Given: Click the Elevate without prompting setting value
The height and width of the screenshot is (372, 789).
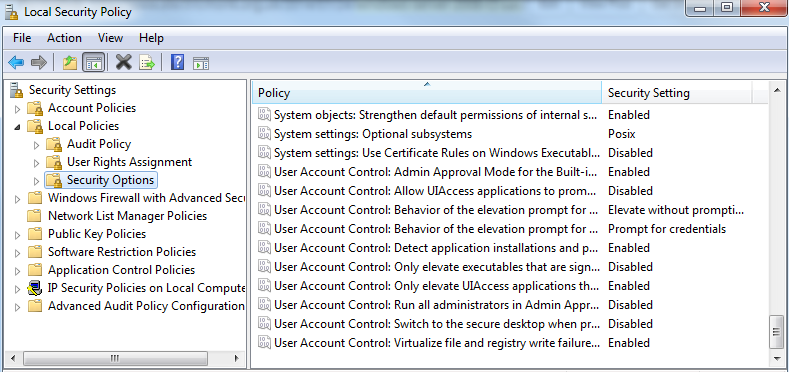Looking at the screenshot, I should [676, 210].
